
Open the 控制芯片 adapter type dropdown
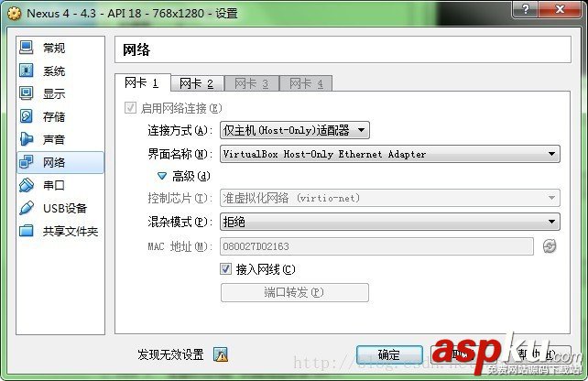[390, 198]
